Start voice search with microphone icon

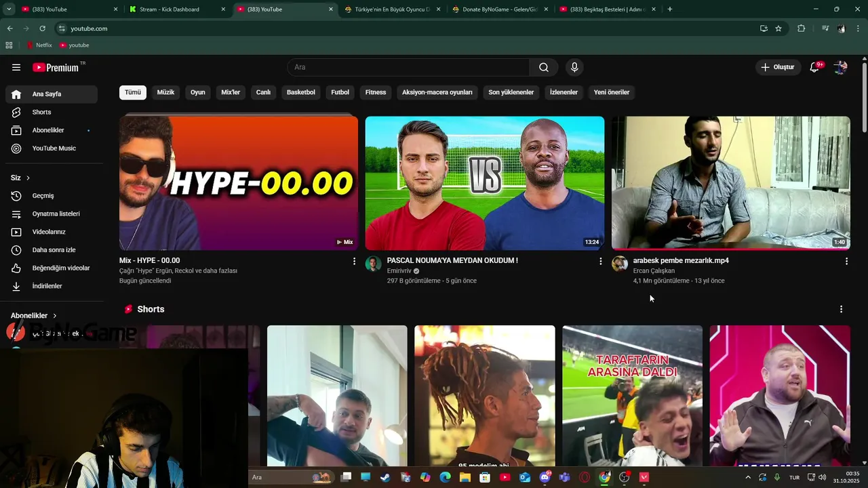coord(574,67)
